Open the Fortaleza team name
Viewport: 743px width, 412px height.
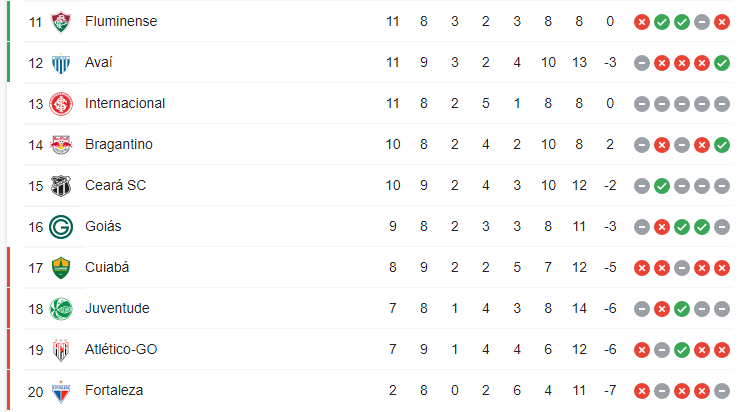pyautogui.click(x=114, y=390)
